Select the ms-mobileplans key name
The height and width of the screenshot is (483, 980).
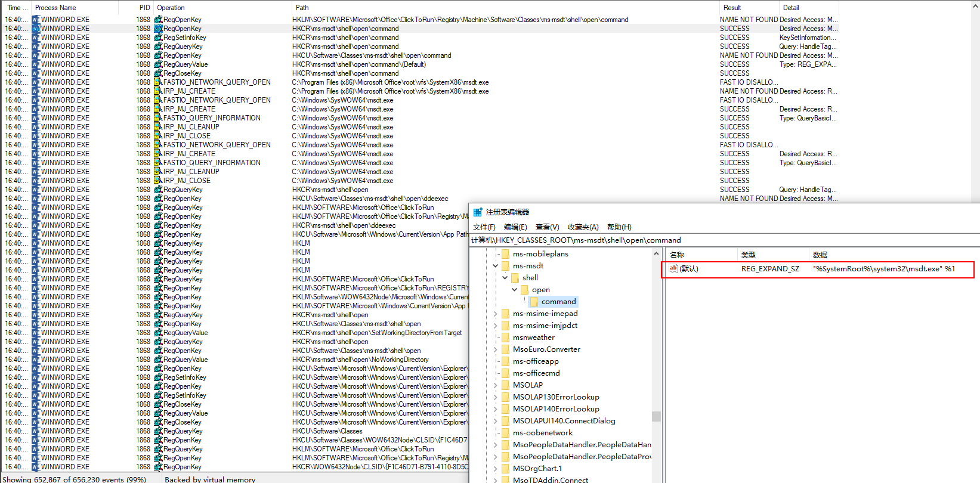click(x=540, y=254)
